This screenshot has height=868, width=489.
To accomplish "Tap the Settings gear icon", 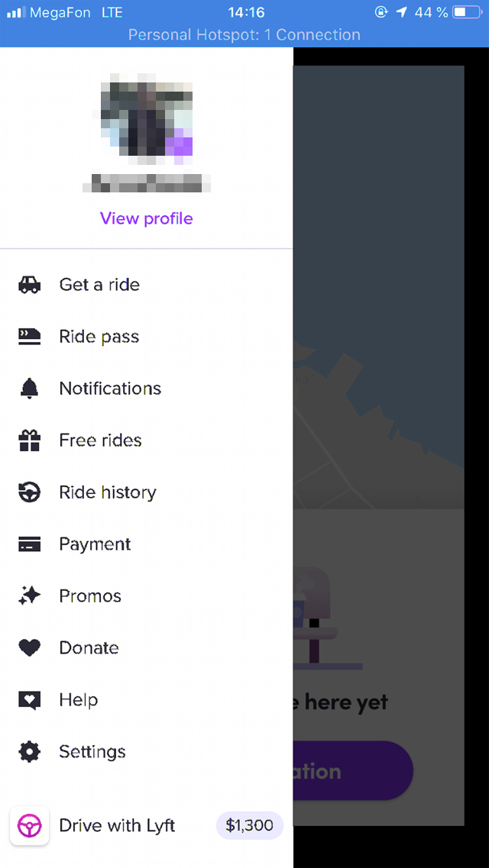I will (29, 752).
